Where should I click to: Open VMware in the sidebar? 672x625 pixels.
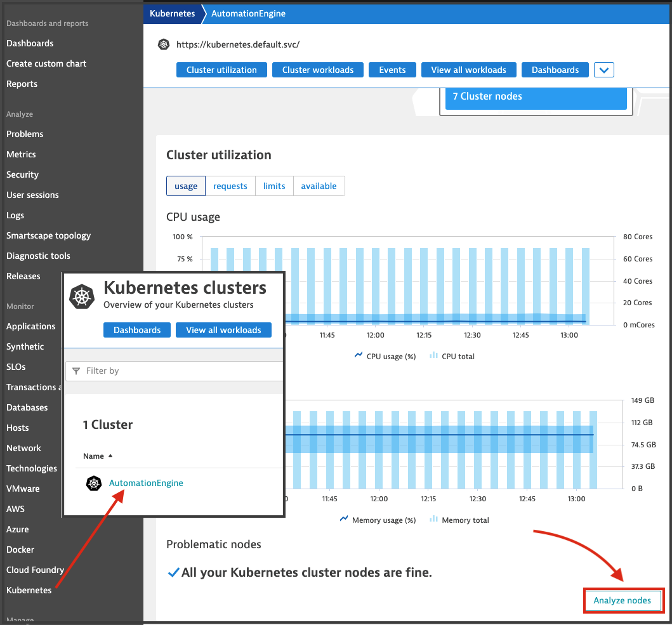23,489
